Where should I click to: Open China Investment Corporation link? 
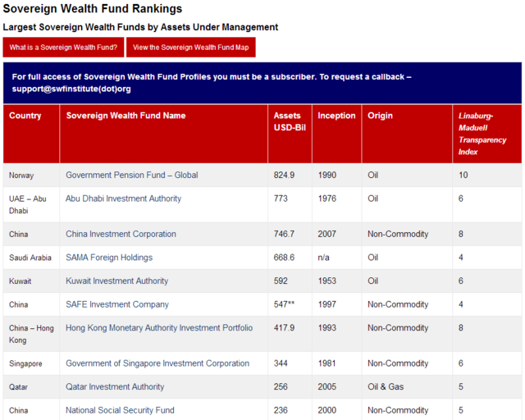(121, 234)
